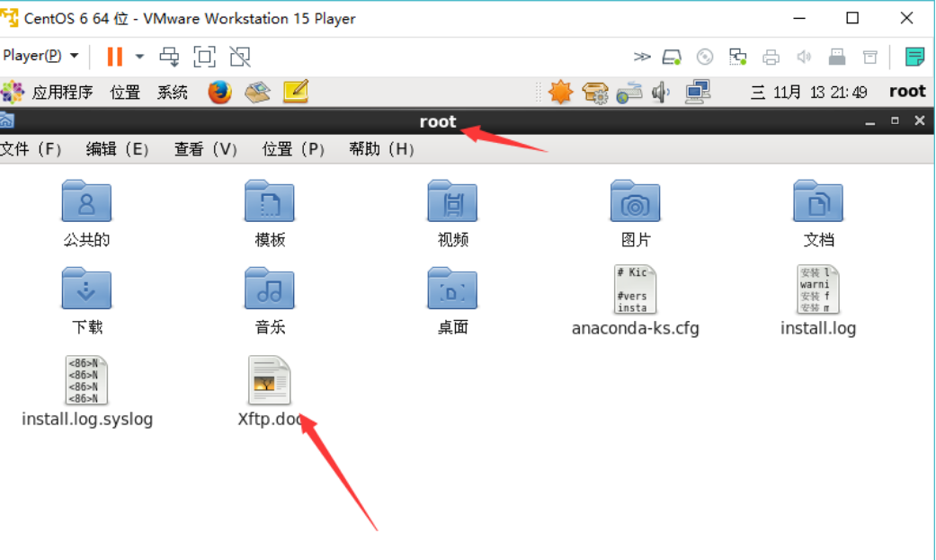This screenshot has height=560, width=936.
Task: Click the file manager window icon in the root title bar
Action: pyautogui.click(x=6, y=120)
